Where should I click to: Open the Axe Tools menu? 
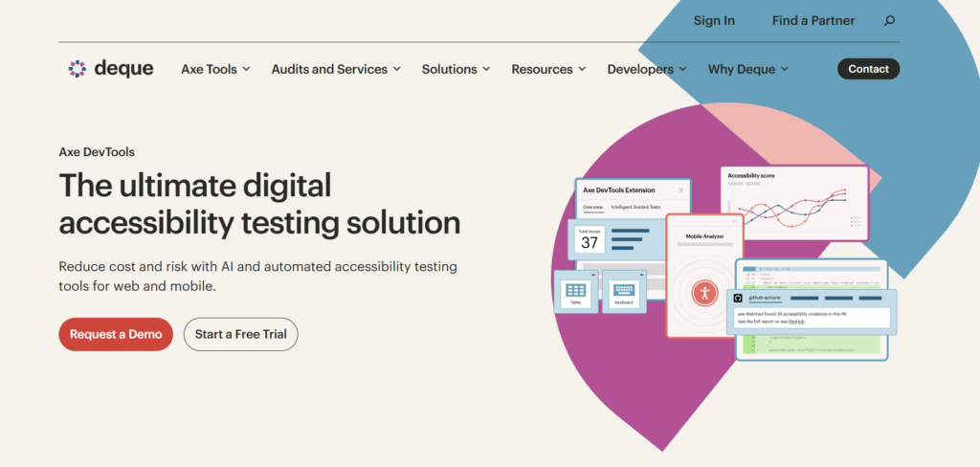tap(215, 70)
